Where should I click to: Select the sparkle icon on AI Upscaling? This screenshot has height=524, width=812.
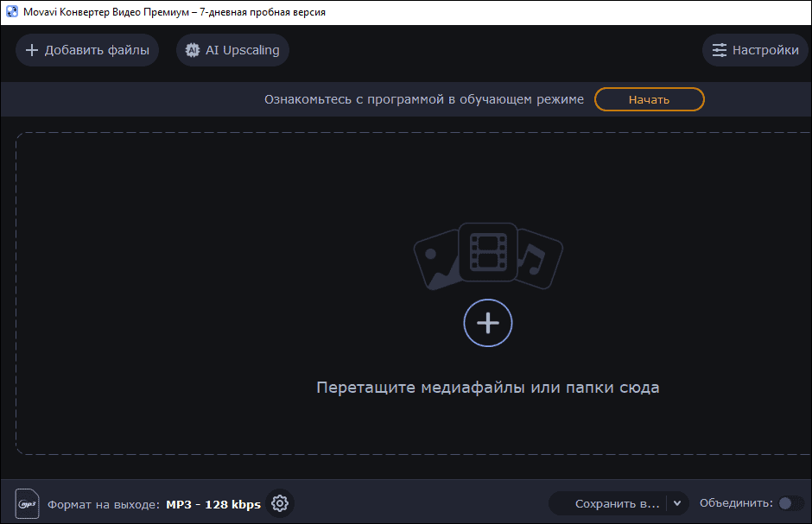click(192, 50)
